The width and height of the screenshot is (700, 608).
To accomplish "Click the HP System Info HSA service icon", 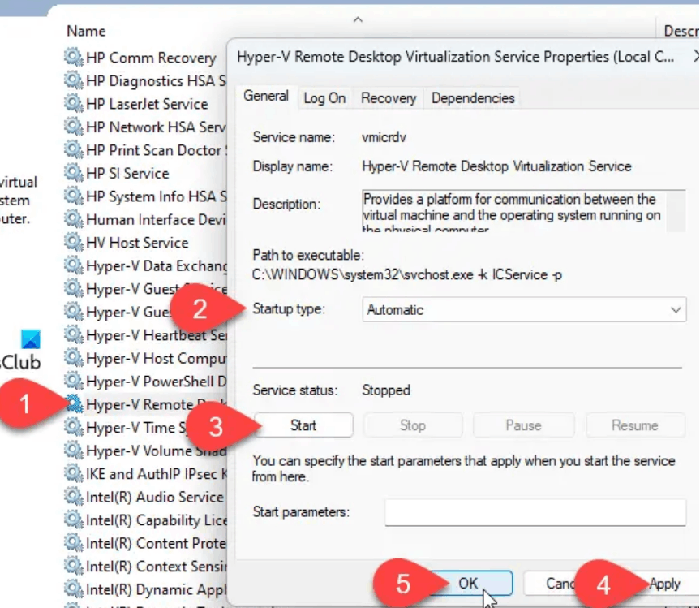I will (73, 196).
